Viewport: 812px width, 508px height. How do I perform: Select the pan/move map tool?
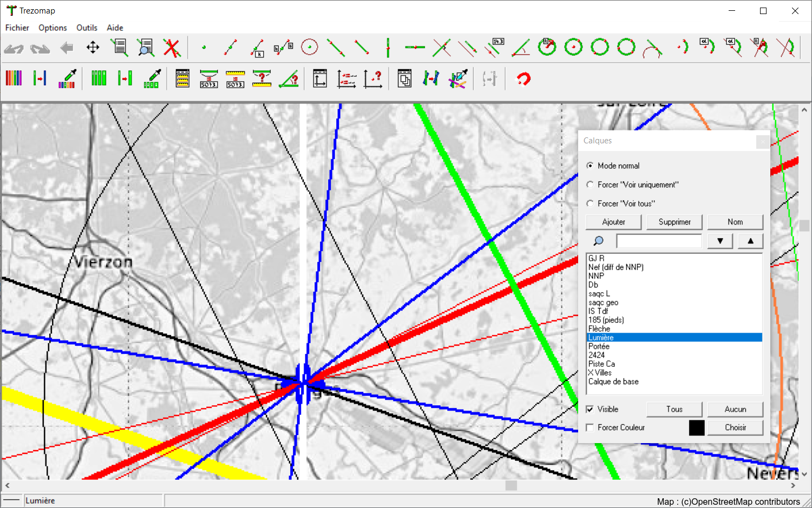[93, 48]
